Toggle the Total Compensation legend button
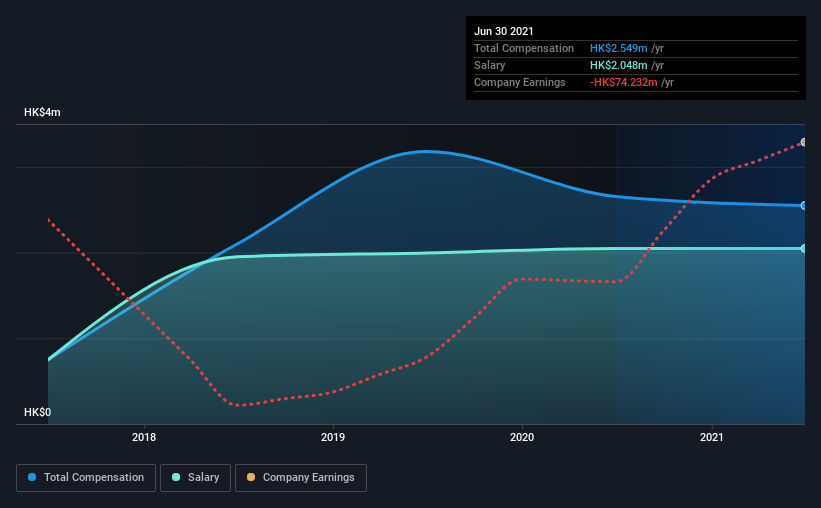 [x=86, y=478]
